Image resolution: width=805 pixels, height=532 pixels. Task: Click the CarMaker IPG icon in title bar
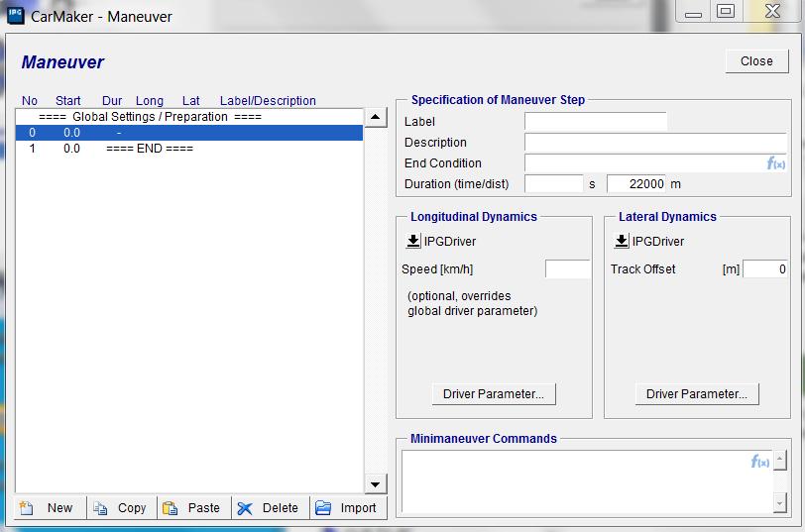tap(16, 16)
